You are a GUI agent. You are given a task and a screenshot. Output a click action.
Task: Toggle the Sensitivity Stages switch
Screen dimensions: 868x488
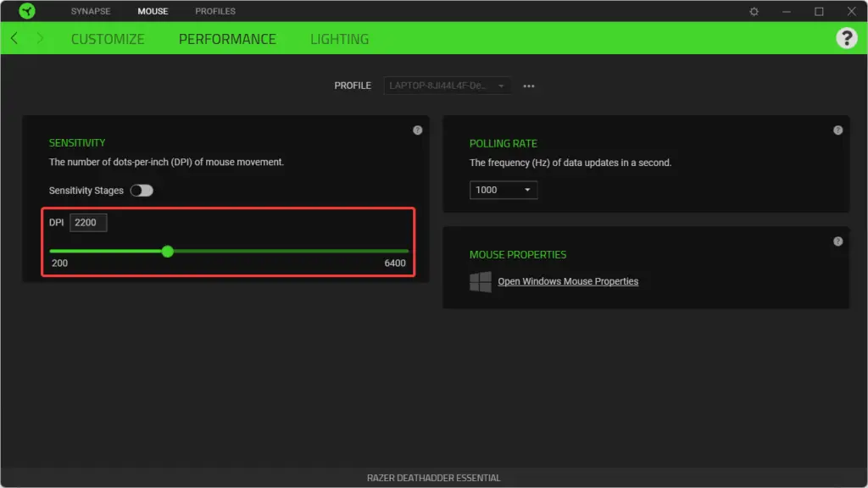point(142,191)
